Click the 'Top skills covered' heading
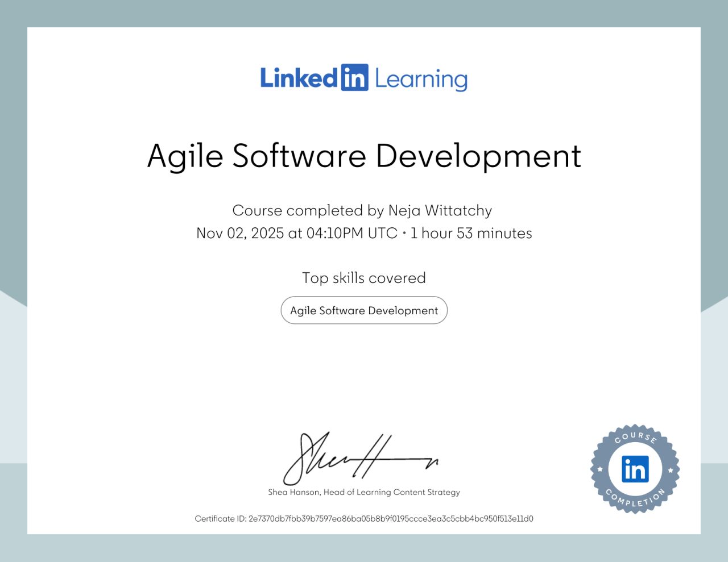The height and width of the screenshot is (562, 728). [363, 278]
